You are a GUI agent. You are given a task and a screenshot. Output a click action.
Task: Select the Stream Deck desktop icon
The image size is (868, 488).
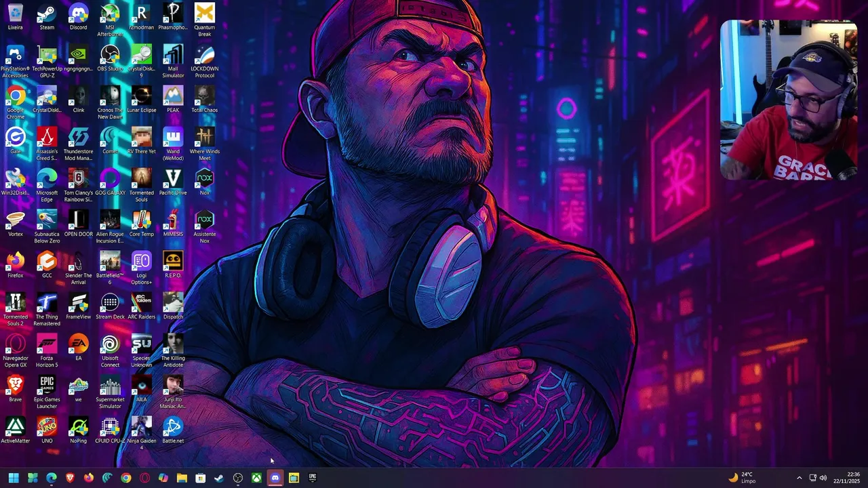(110, 307)
